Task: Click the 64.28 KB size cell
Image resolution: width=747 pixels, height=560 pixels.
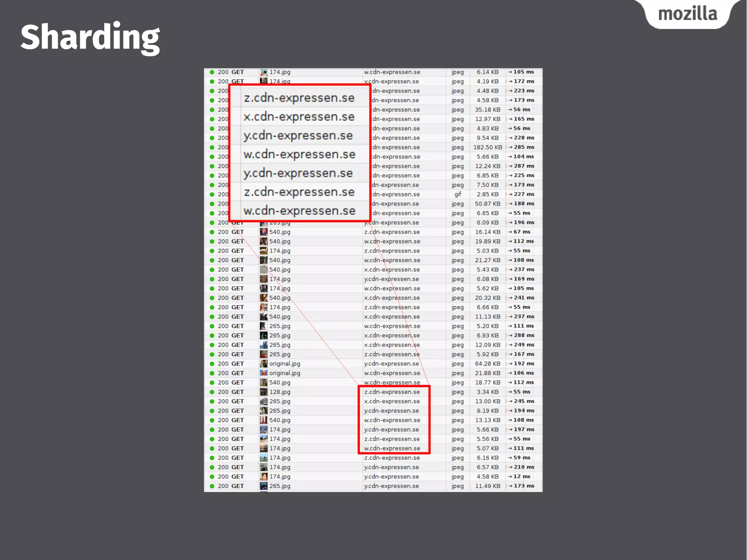Action: click(488, 364)
